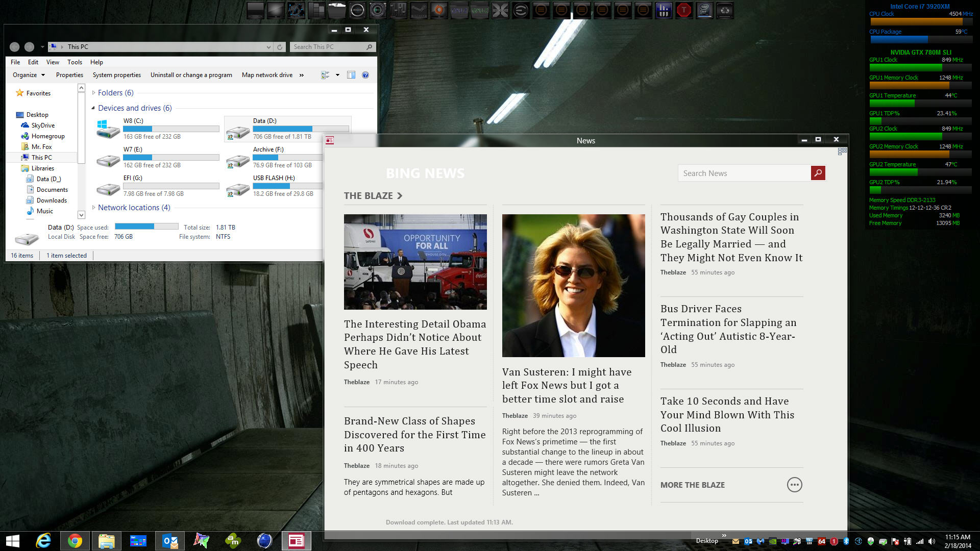Screen dimensions: 980x551
Task: Click the Properties toolbar button
Action: [x=69, y=75]
